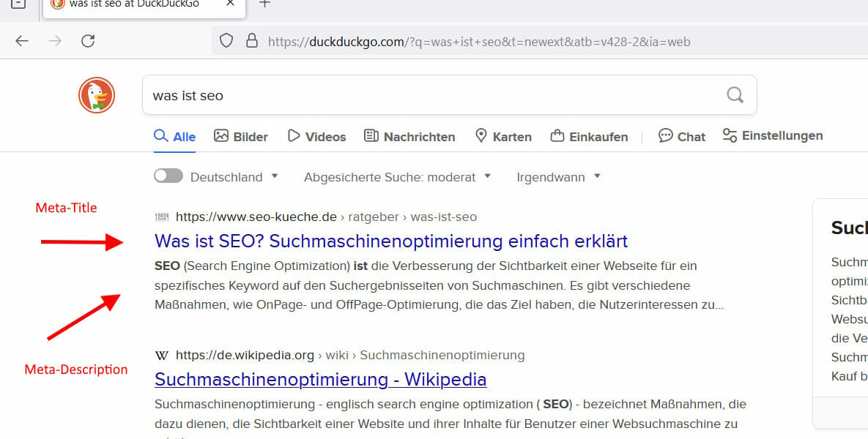
Task: Toggle the Deutschland region switch
Action: [168, 176]
